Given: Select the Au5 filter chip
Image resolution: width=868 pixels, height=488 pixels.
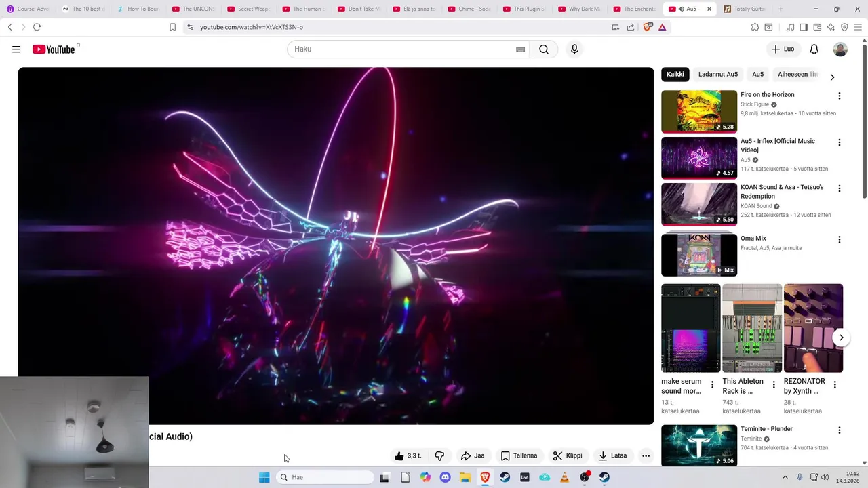Looking at the screenshot, I should 758,75.
